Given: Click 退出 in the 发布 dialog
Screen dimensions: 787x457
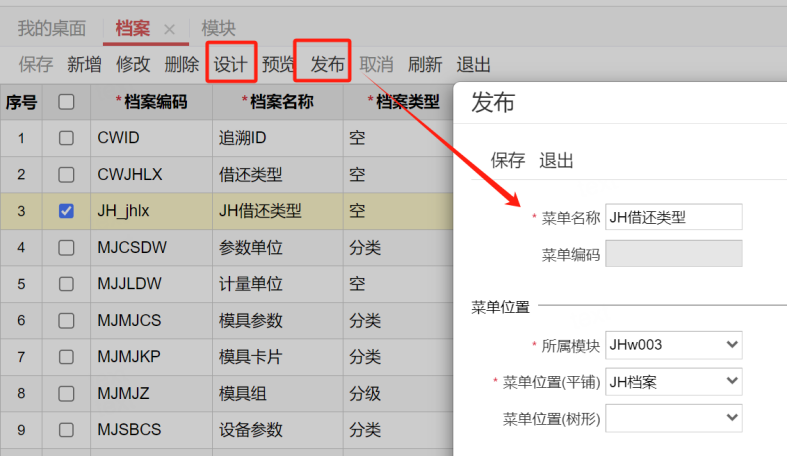Looking at the screenshot, I should pyautogui.click(x=556, y=161).
